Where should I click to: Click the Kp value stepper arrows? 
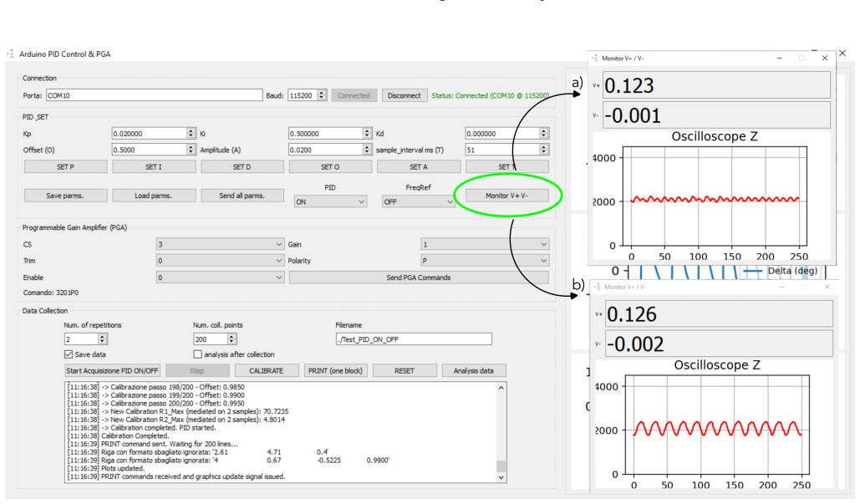[191, 133]
